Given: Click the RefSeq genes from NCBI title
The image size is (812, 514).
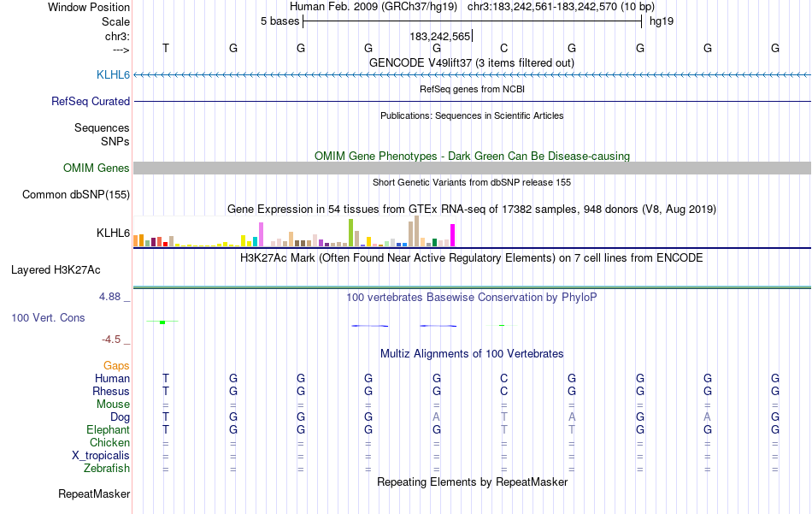Looking at the screenshot, I should [x=472, y=89].
